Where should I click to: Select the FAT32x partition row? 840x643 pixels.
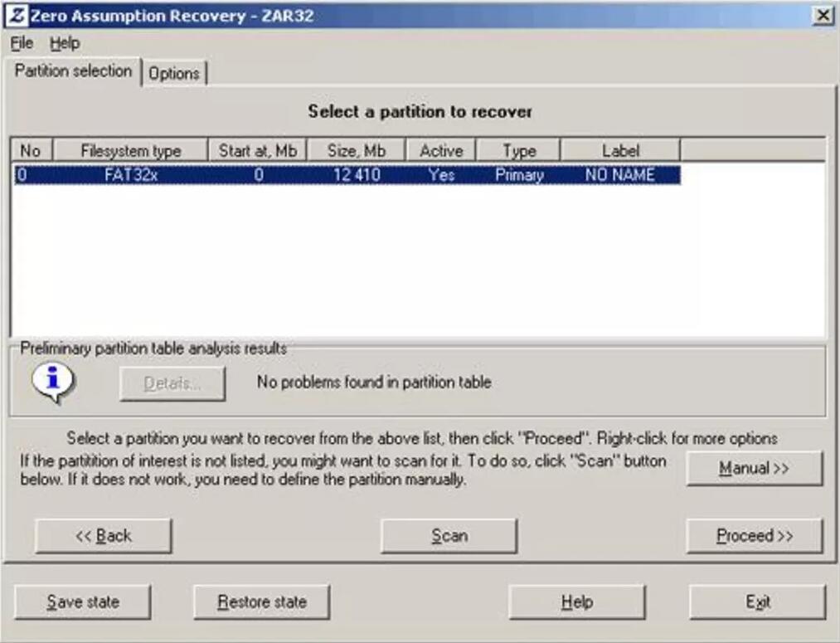click(347, 175)
